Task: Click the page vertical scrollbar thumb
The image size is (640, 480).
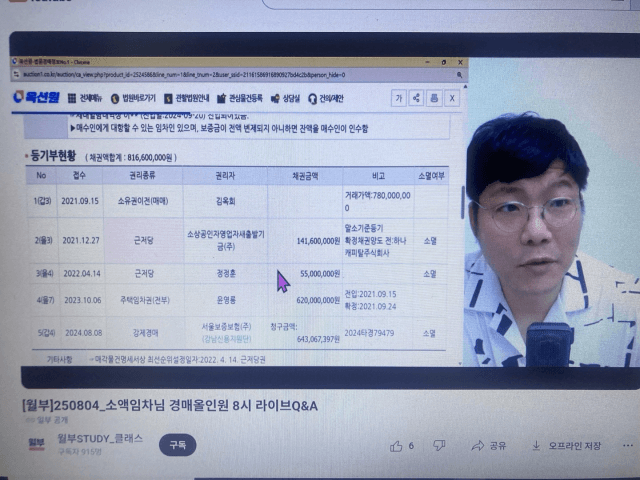Action: pyautogui.click(x=462, y=202)
